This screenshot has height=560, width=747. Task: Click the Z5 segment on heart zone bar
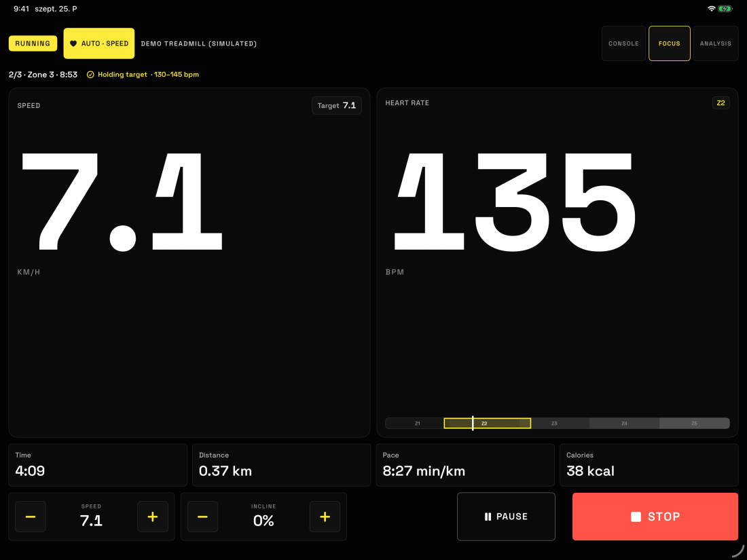[694, 424]
